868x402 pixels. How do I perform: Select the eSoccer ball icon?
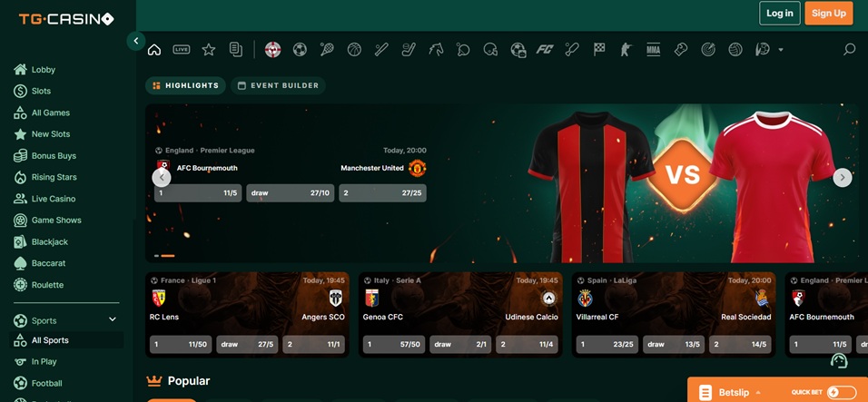point(518,50)
